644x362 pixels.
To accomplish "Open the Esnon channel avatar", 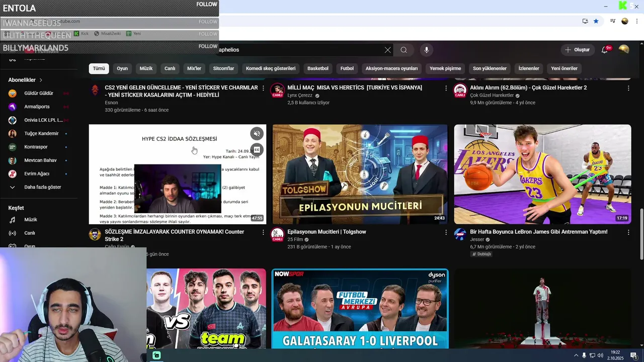I will tap(95, 90).
